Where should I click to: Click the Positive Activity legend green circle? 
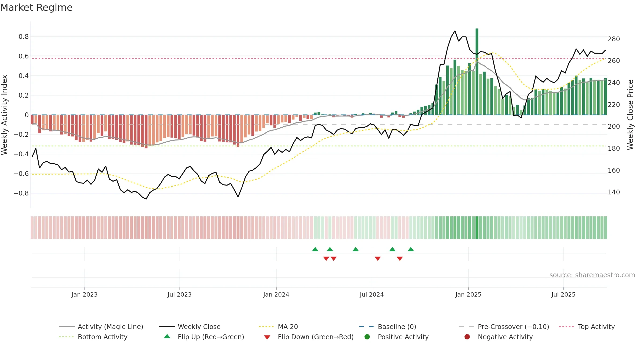(367, 337)
